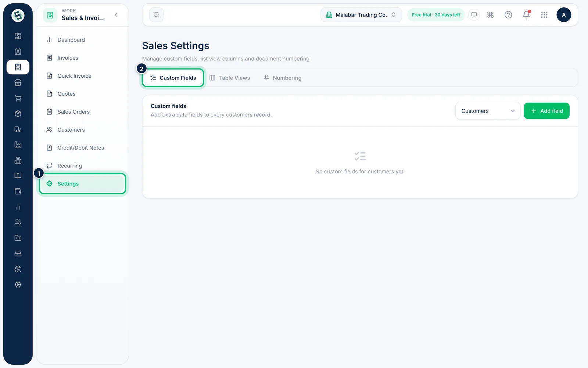Open Quotes in the sidebar
The width and height of the screenshot is (588, 368).
[83, 94]
